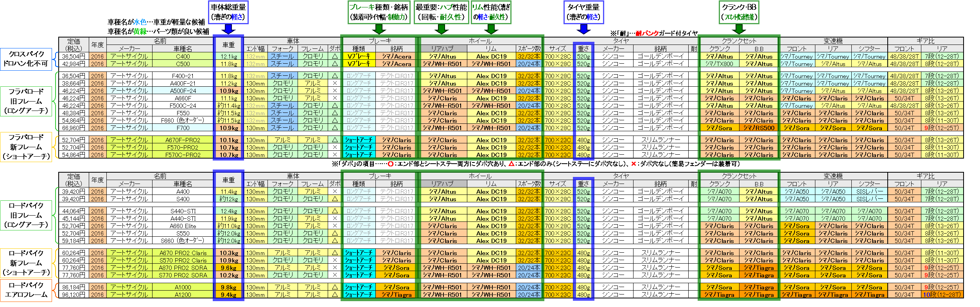Click the A660F model cell

[x=183, y=98]
